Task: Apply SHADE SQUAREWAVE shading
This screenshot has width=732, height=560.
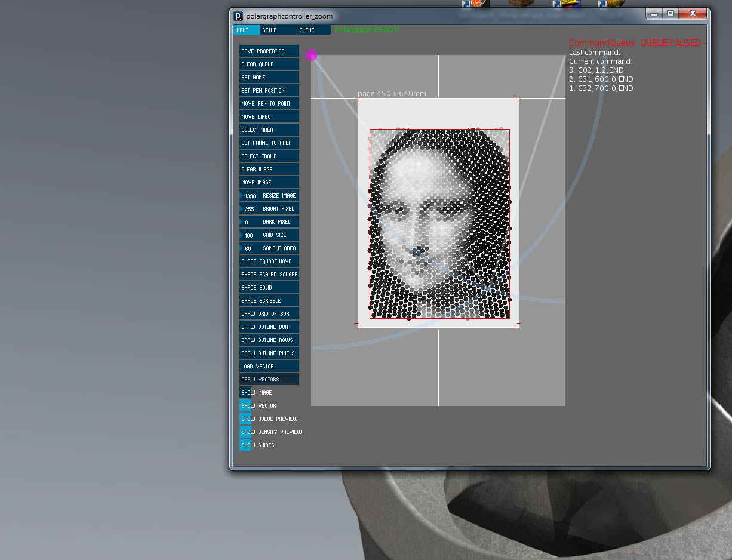Action: click(x=269, y=261)
